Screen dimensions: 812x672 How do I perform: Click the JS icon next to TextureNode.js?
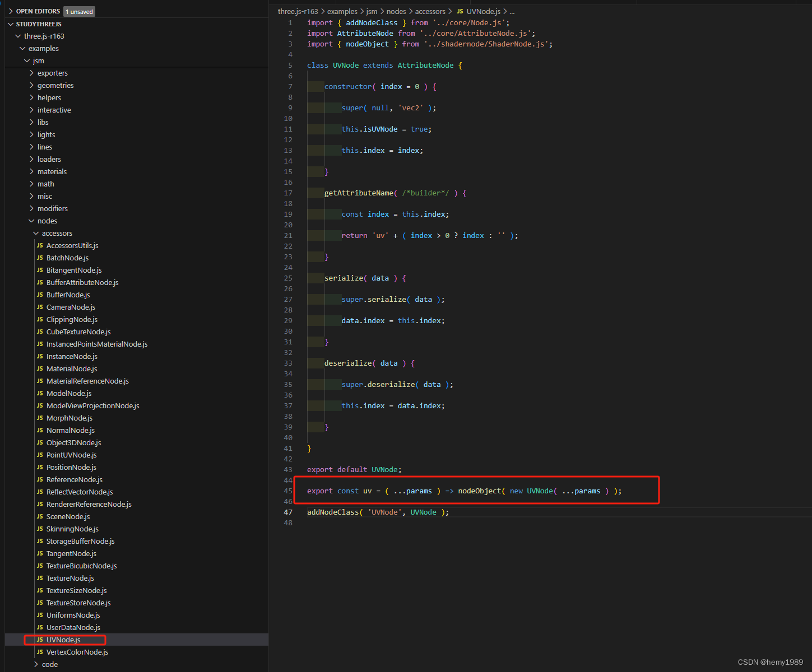40,578
